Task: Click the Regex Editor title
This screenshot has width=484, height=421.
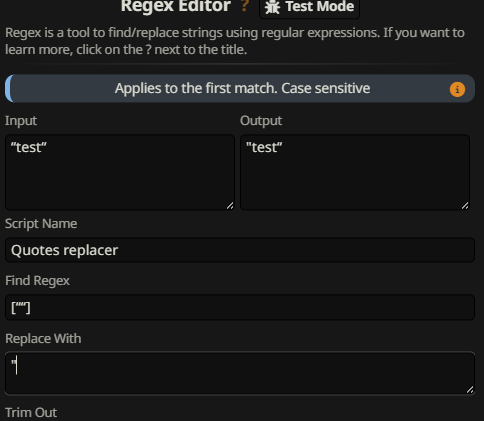Action: point(176,6)
